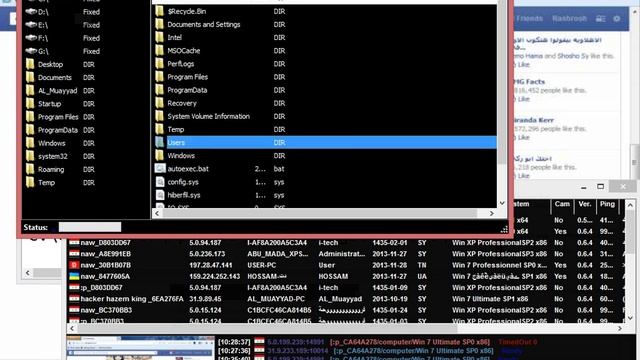Select the naw_BC370BB3 victim row

pos(346,310)
